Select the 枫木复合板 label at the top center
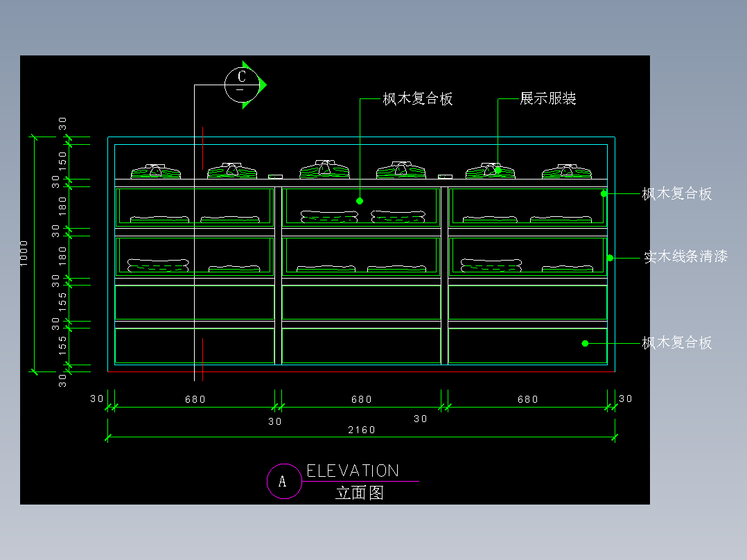Viewport: 747px width, 560px height. click(418, 98)
